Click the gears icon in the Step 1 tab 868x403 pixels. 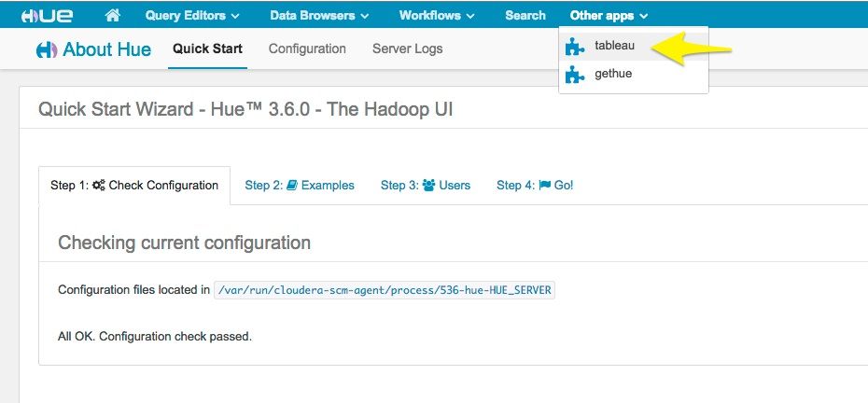pyautogui.click(x=99, y=186)
